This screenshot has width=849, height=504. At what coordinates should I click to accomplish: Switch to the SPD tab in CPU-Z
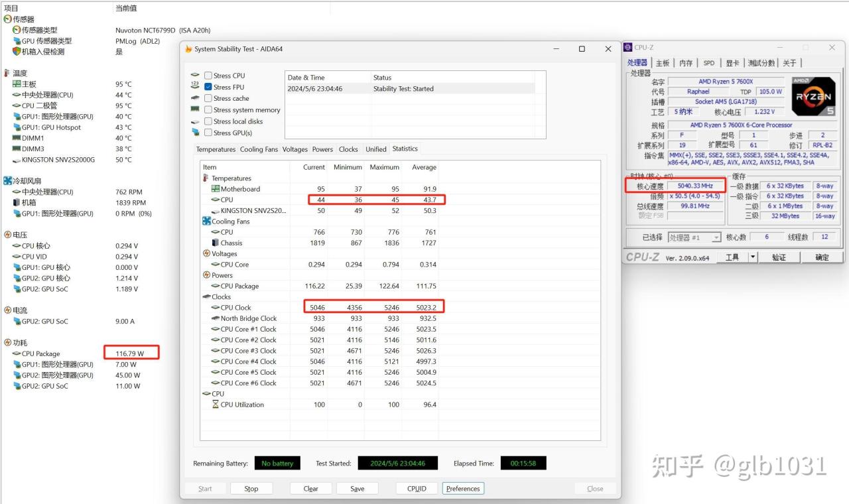(709, 63)
